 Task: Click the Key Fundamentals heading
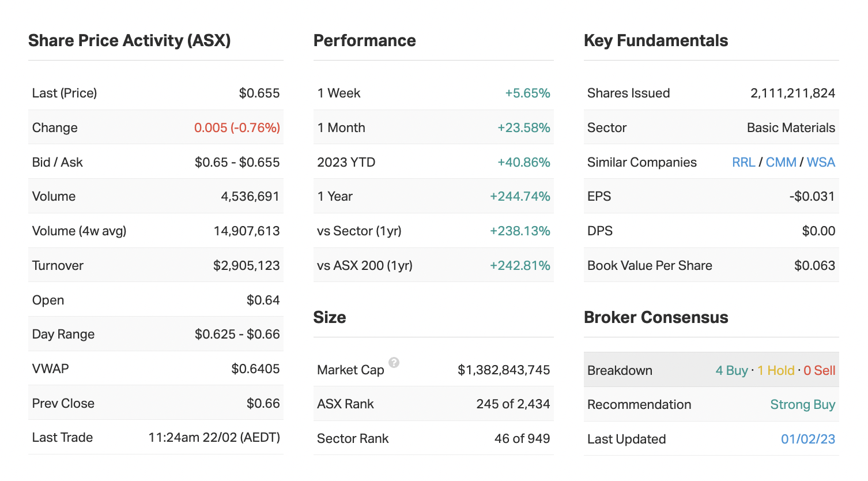click(656, 40)
